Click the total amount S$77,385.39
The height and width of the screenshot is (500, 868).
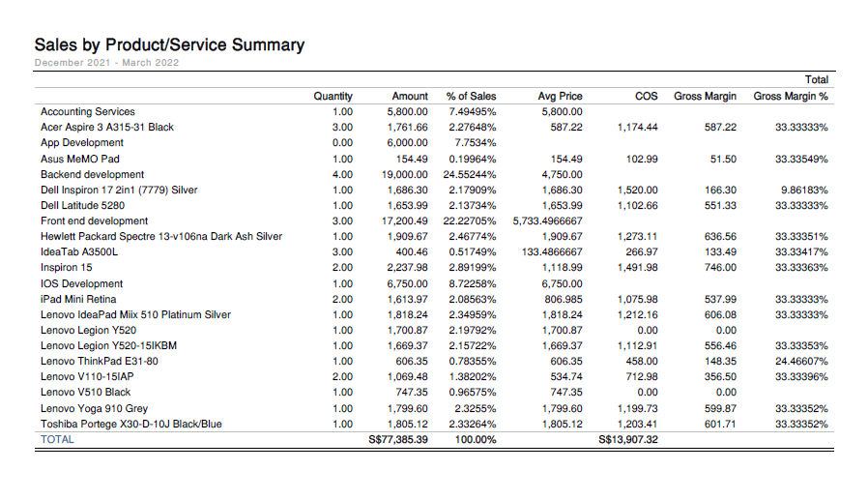coord(398,439)
